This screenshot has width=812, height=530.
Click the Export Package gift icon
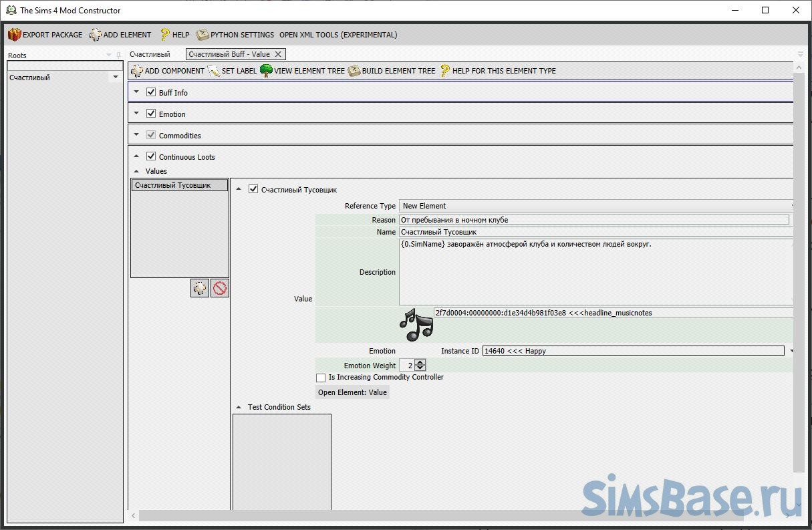15,35
